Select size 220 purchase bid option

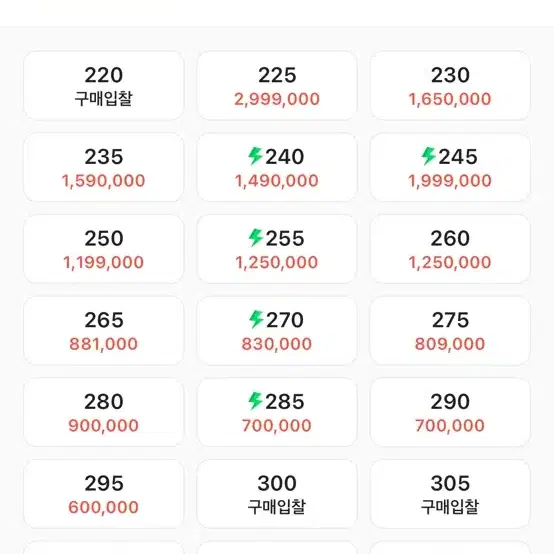[104, 86]
